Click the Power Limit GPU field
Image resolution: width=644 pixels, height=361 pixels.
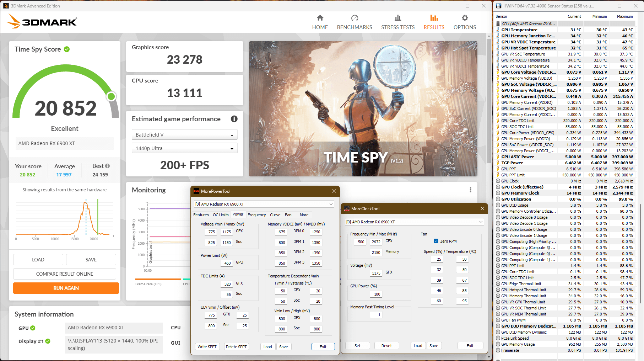pyautogui.click(x=227, y=263)
